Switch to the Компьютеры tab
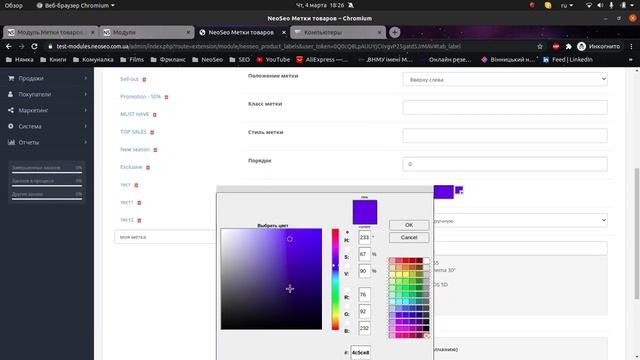 point(338,32)
